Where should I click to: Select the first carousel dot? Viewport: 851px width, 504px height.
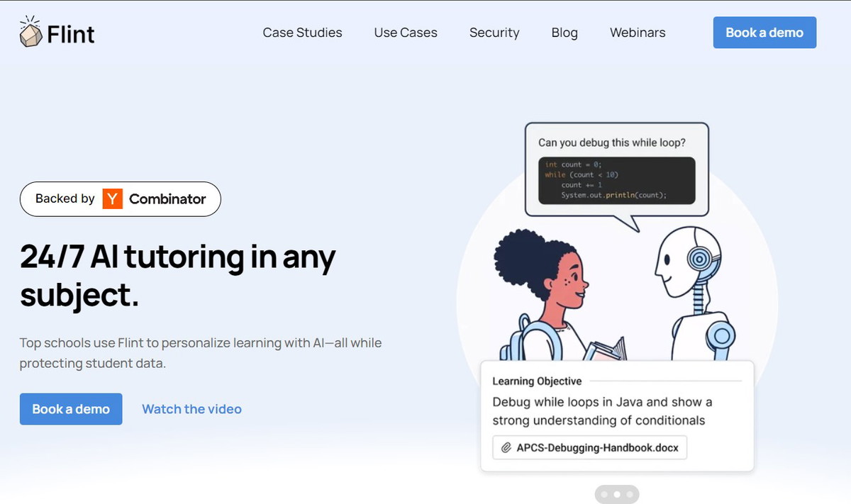pyautogui.click(x=604, y=494)
